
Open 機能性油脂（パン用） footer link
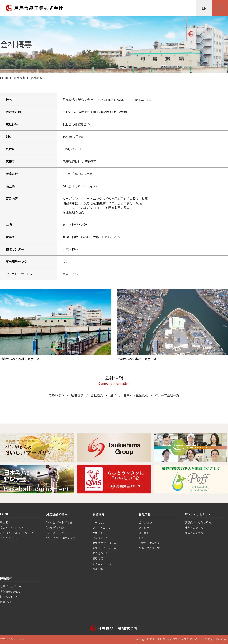[105, 543]
